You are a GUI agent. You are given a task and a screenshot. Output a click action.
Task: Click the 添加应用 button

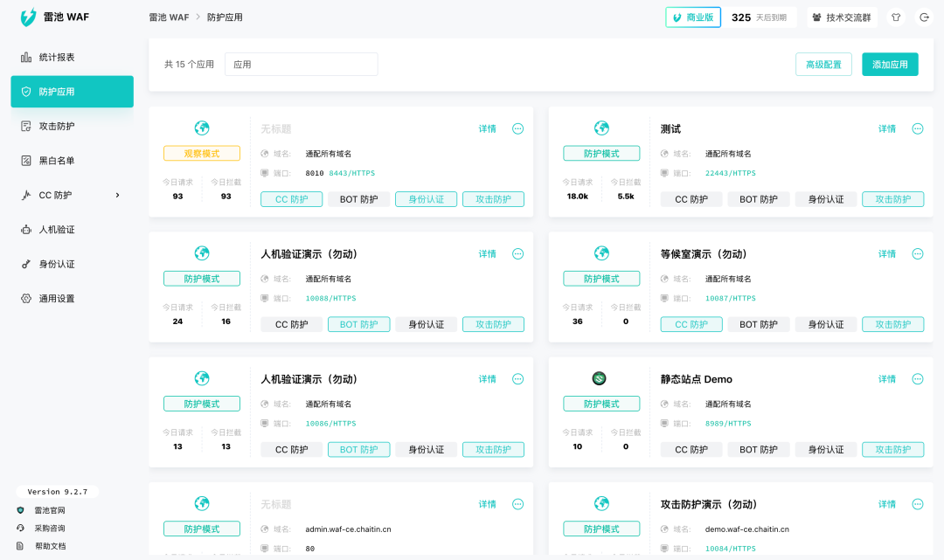[890, 65]
